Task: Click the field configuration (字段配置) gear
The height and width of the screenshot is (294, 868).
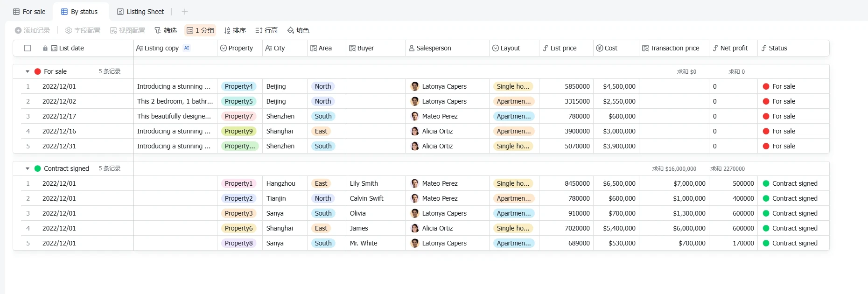Action: pos(69,30)
